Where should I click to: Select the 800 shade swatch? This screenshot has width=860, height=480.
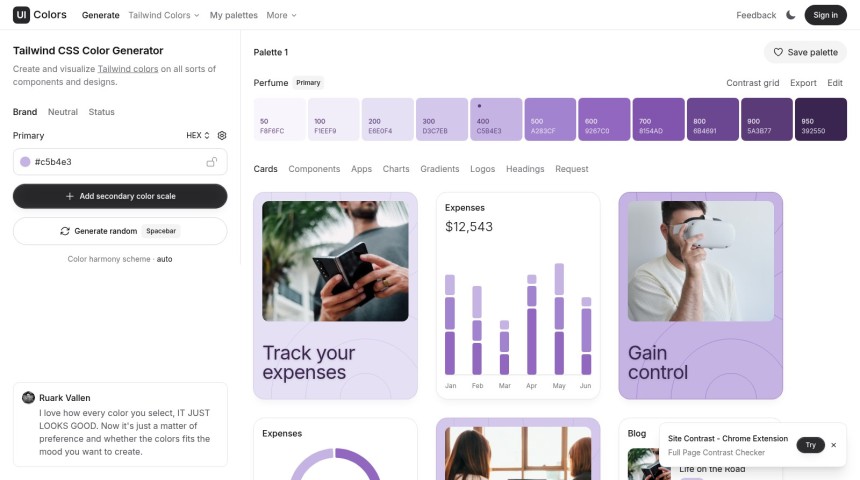coord(712,120)
